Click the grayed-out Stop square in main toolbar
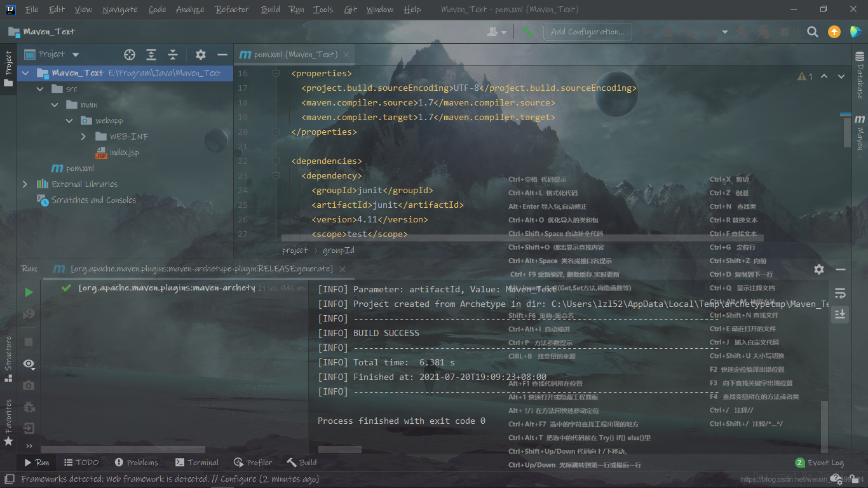868x488 pixels. pos(785,32)
